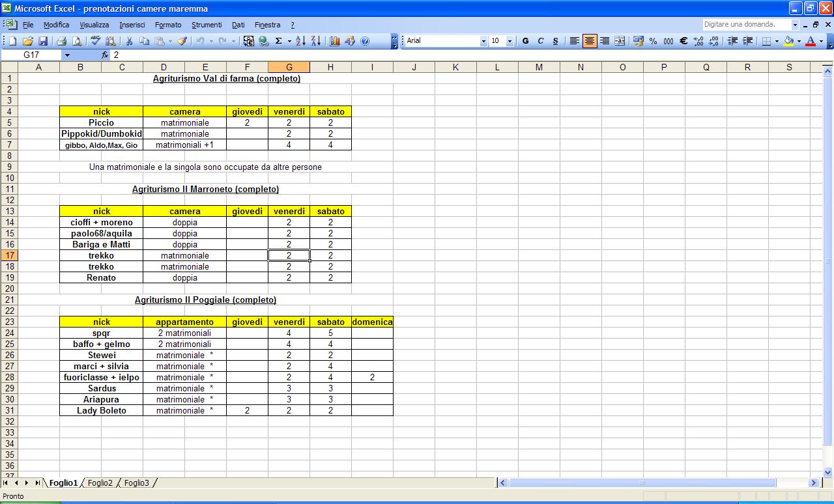Click the Format Painter brush icon
This screenshot has width=834, height=504.
(x=182, y=41)
